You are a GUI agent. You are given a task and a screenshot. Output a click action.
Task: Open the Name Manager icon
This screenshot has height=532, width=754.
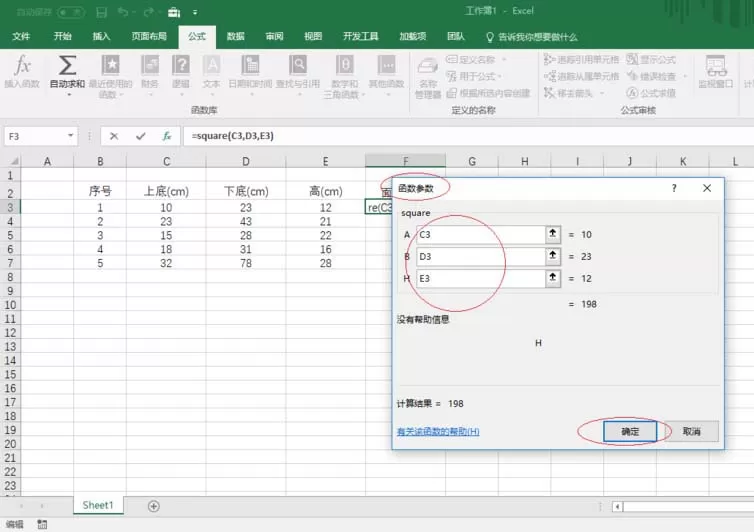pyautogui.click(x=427, y=67)
